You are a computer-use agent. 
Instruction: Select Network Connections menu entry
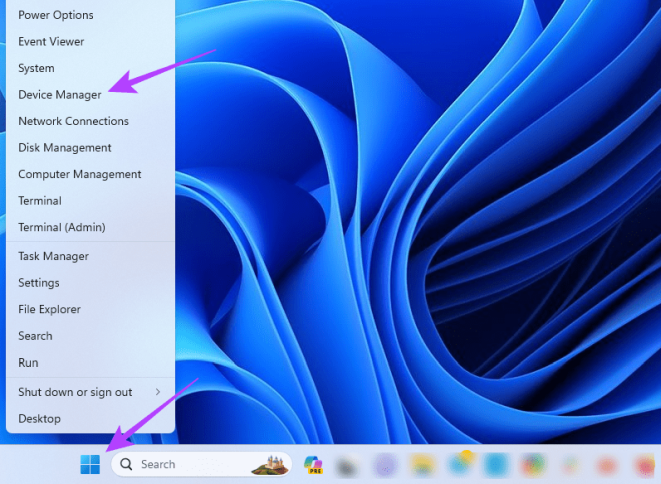coord(73,121)
